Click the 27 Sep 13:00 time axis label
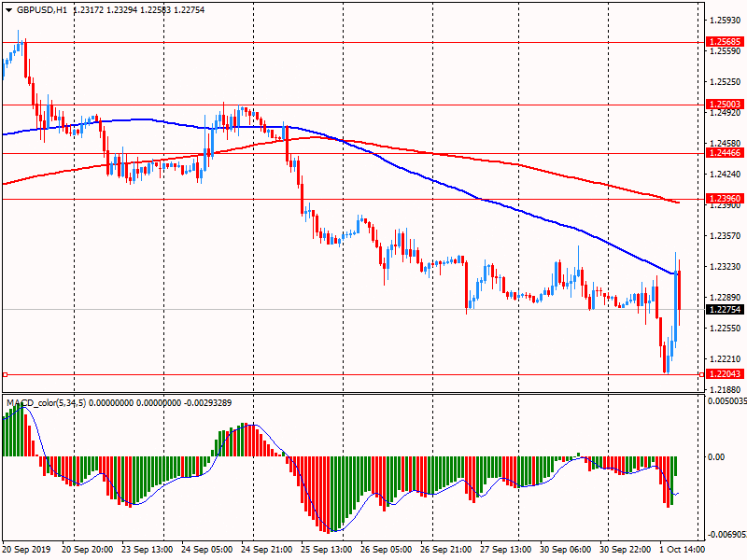Image resolution: width=747 pixels, height=560 pixels. [506, 550]
